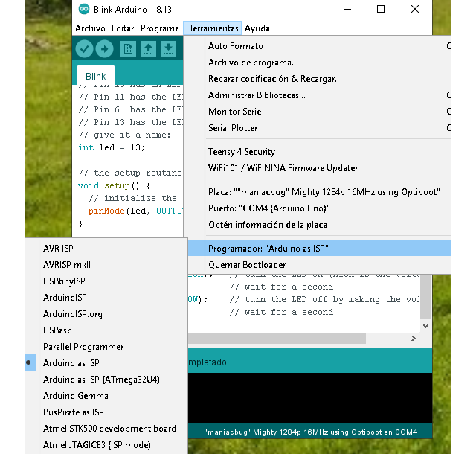Viewport: 476px width, 454px height.
Task: Click the Verify checkmark toolbar icon
Action: [x=84, y=49]
